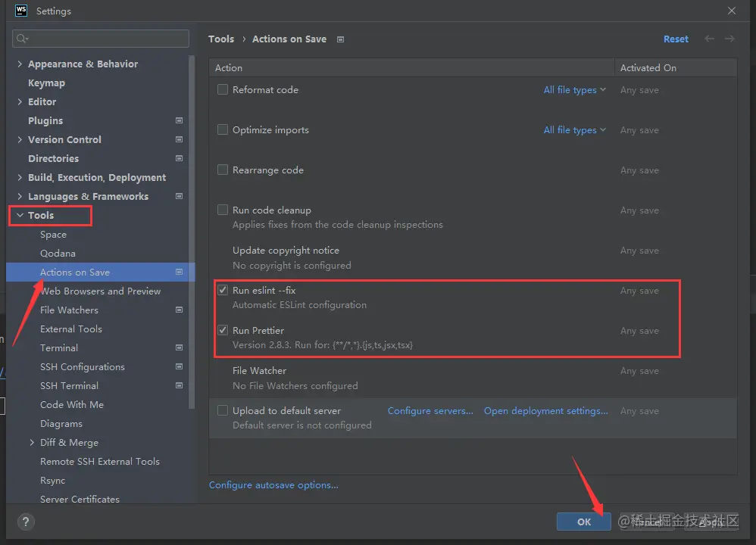Click the project-level icon next to Plugins
The width and height of the screenshot is (756, 545).
(x=179, y=120)
